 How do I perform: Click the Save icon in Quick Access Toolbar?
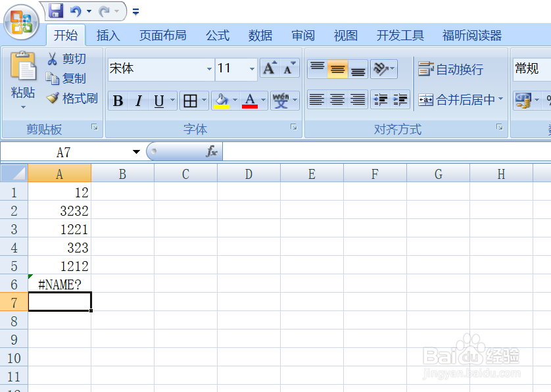tap(57, 11)
